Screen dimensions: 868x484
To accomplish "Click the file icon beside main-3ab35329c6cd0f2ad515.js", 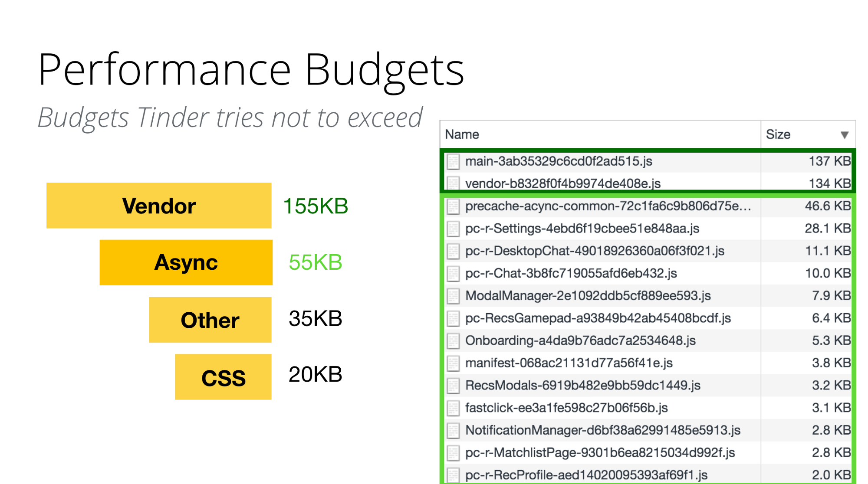I will tap(453, 161).
